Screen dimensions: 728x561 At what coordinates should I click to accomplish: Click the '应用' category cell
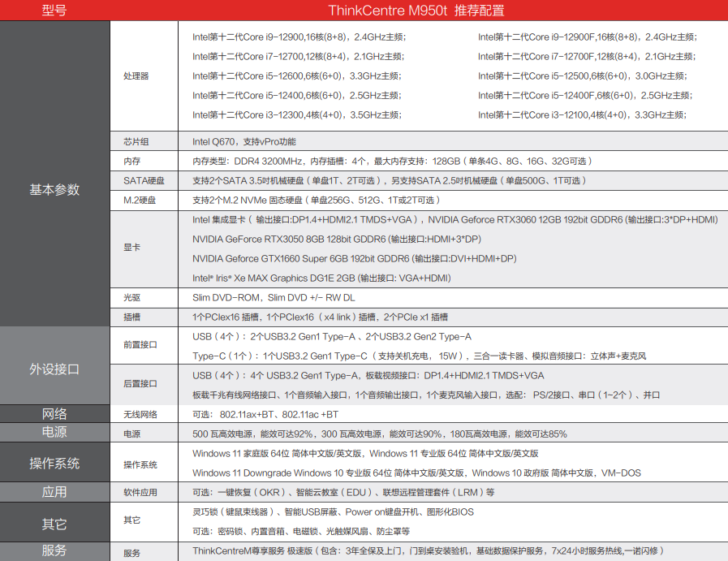(54, 492)
